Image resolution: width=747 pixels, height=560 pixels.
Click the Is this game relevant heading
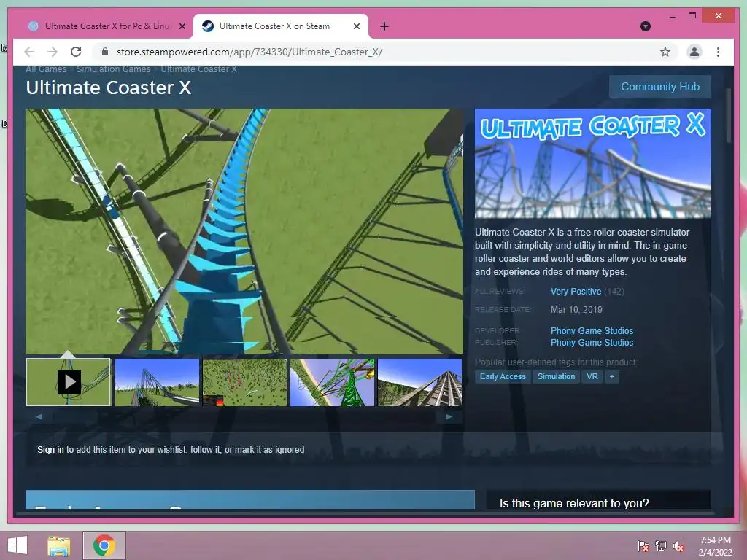pyautogui.click(x=574, y=503)
